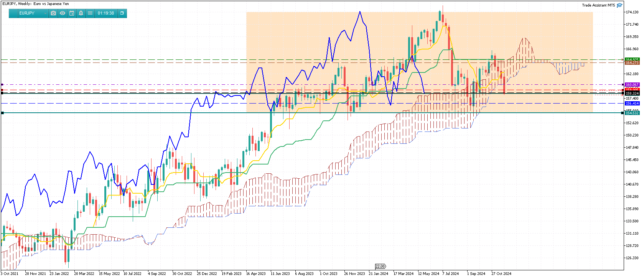Click the graduation cap expert icon
The image size is (644, 278).
(x=619, y=5)
